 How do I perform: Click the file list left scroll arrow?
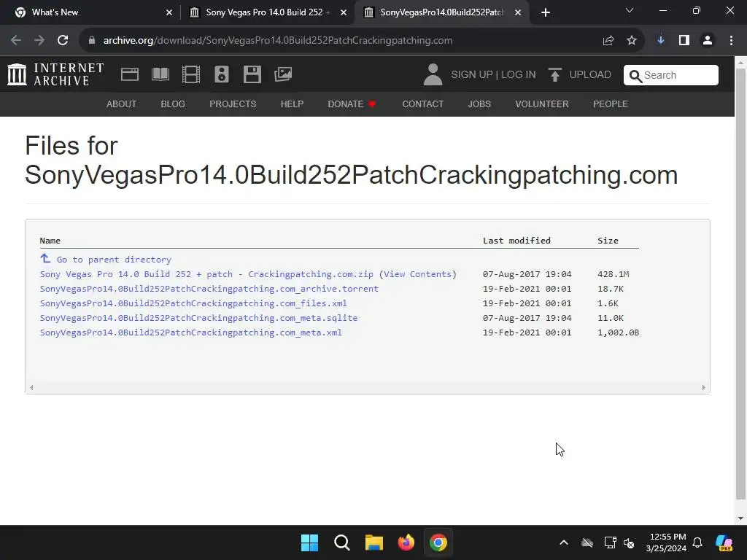[x=31, y=388]
